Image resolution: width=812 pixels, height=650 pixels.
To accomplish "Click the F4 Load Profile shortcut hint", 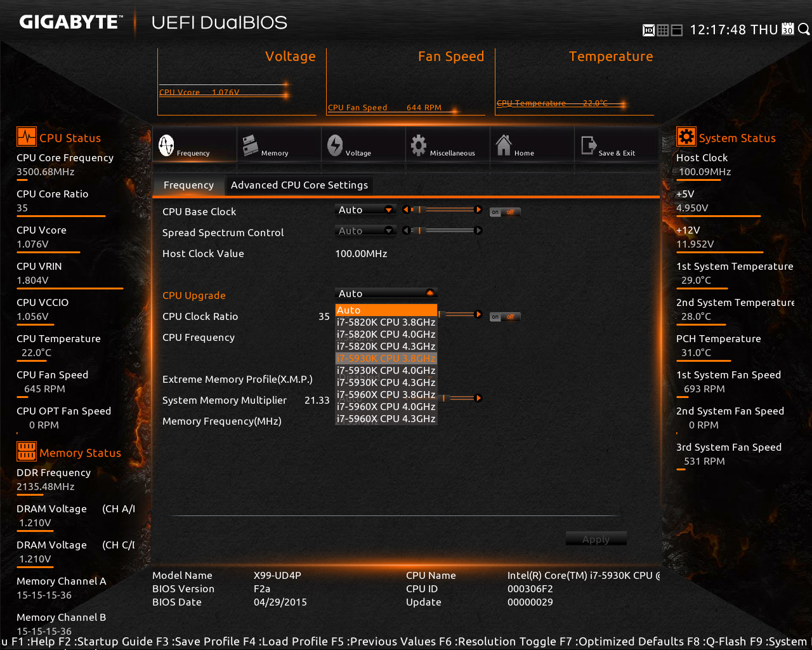I will (287, 642).
